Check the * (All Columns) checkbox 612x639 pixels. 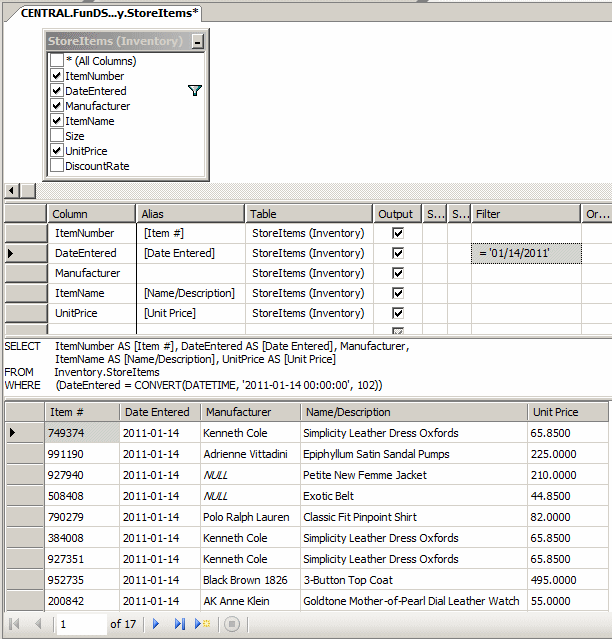point(57,61)
